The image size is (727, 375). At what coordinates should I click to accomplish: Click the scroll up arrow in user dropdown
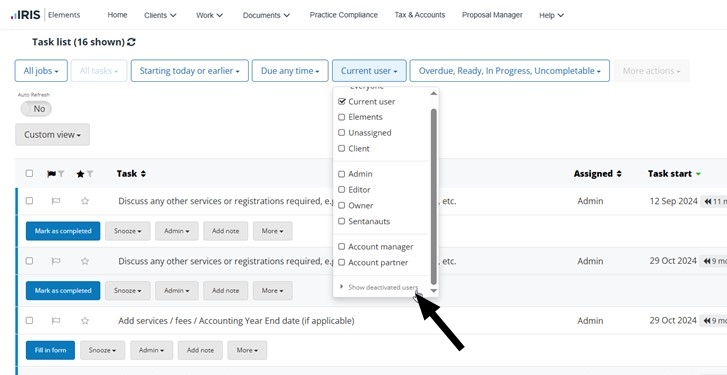coord(434,93)
